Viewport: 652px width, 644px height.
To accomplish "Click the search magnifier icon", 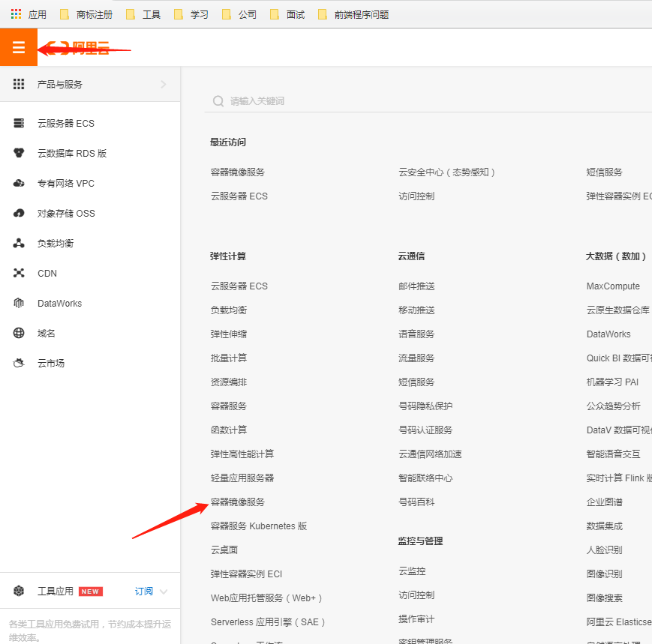I will point(218,101).
